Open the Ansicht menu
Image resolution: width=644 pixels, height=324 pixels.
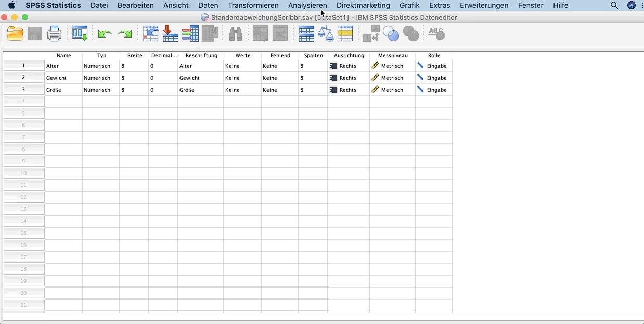[176, 5]
